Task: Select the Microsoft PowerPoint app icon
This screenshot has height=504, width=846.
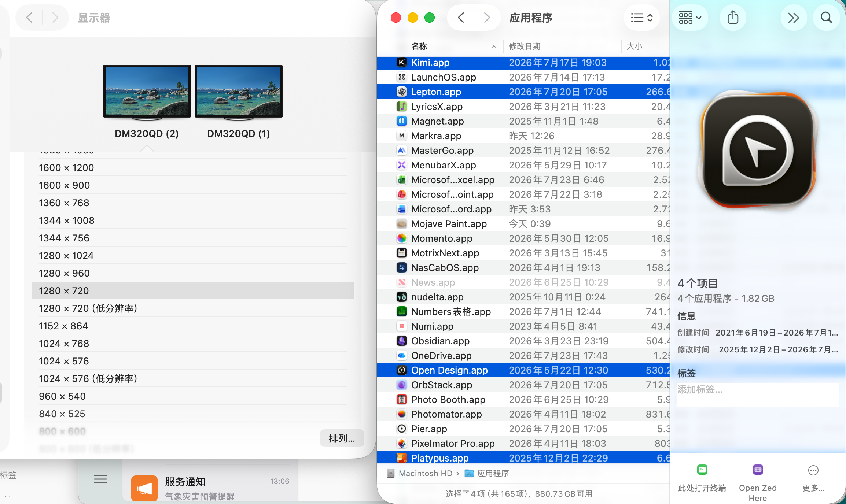Action: coord(402,194)
